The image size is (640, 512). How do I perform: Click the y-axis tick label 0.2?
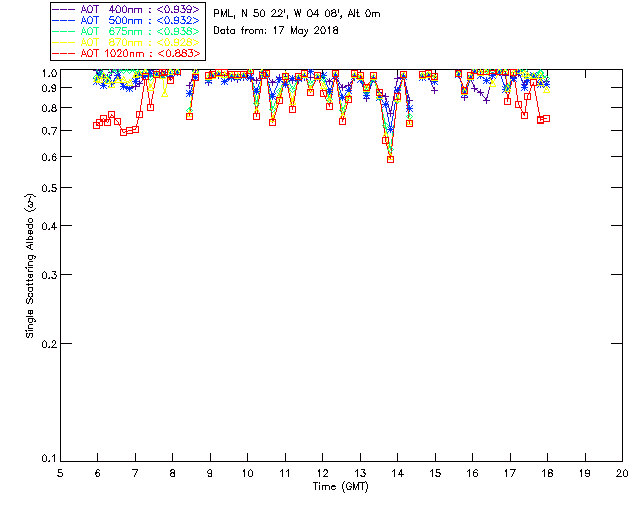pyautogui.click(x=49, y=344)
